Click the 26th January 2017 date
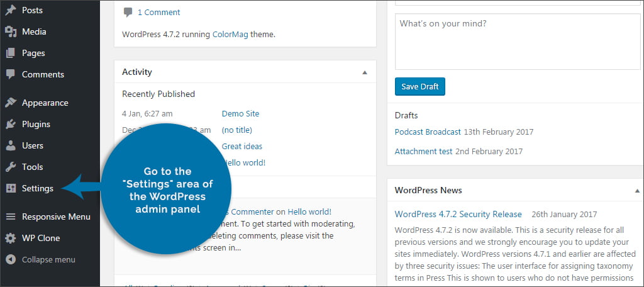The height and width of the screenshot is (287, 644). tap(564, 214)
